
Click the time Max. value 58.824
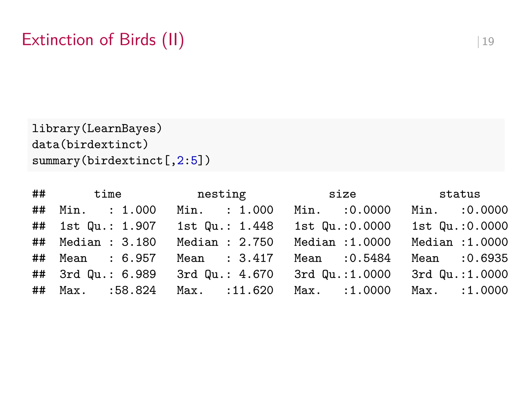[136, 291]
